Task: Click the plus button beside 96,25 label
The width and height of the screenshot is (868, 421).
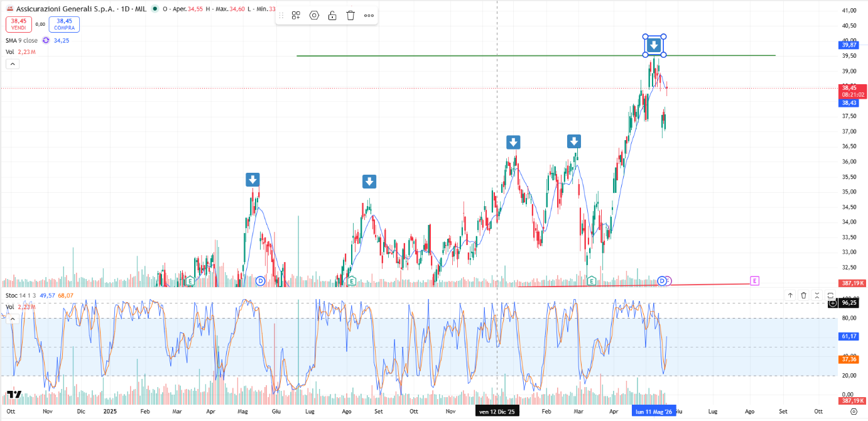Action: [833, 303]
